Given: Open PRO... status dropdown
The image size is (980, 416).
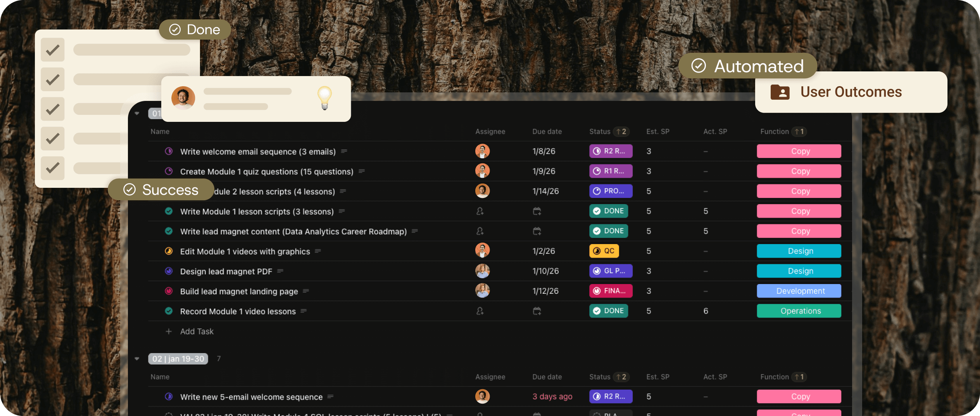Looking at the screenshot, I should click(611, 191).
